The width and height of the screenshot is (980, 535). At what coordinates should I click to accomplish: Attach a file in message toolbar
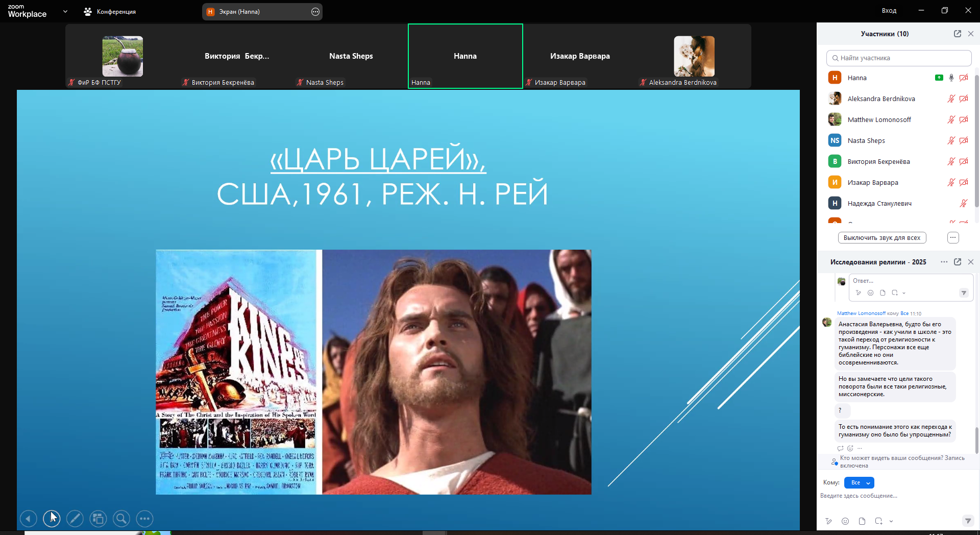pos(862,521)
